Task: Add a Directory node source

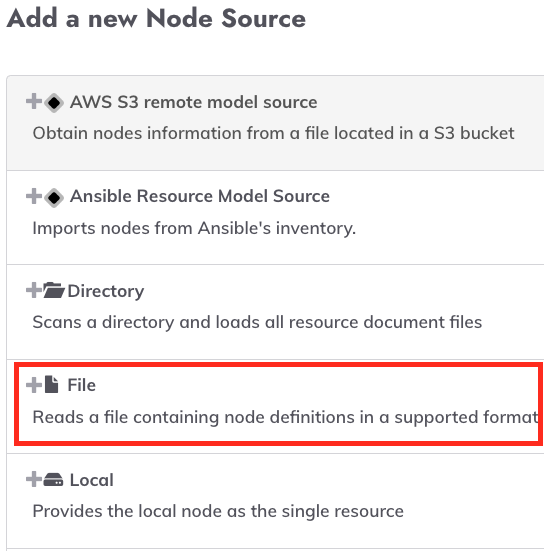Action: click(105, 291)
